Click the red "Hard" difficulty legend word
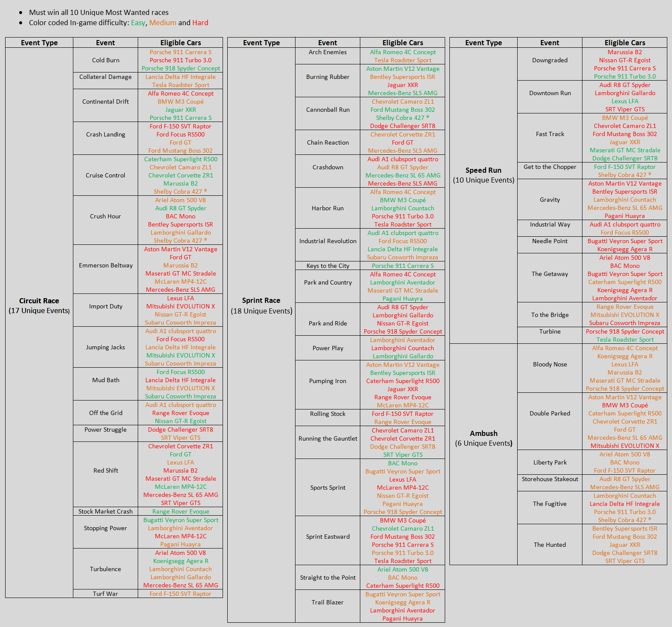The height and width of the screenshot is (627, 672). pos(200,23)
